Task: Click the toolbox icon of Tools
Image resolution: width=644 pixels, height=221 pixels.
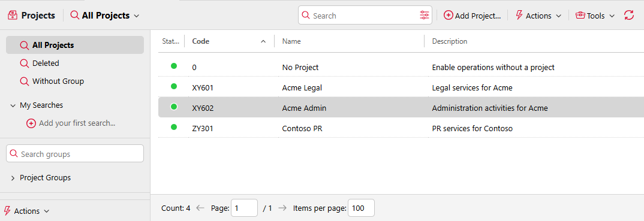Action: point(580,16)
